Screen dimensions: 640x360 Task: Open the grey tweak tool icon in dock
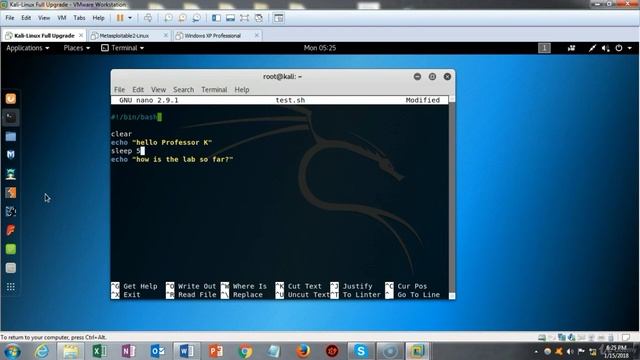pos(11,268)
